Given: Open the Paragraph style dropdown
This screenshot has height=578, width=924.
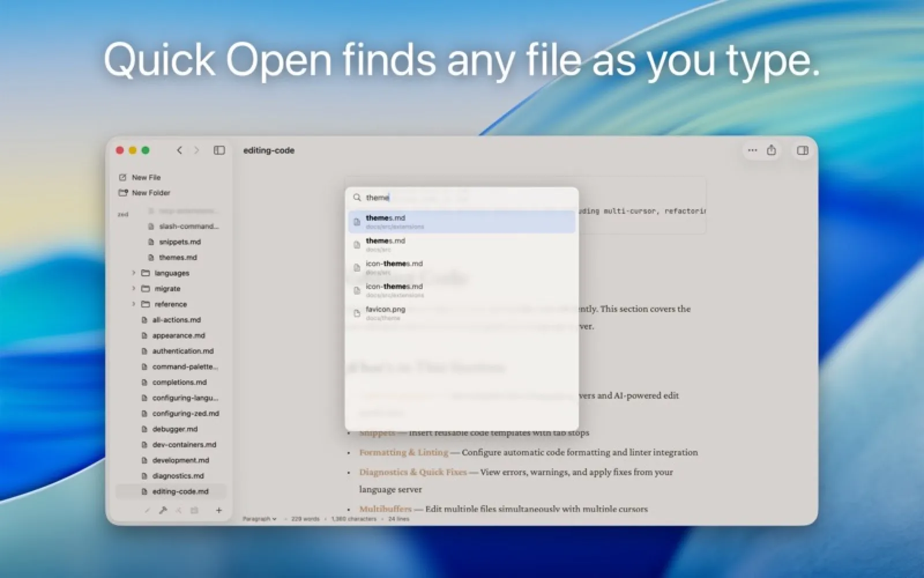Looking at the screenshot, I should click(x=259, y=519).
